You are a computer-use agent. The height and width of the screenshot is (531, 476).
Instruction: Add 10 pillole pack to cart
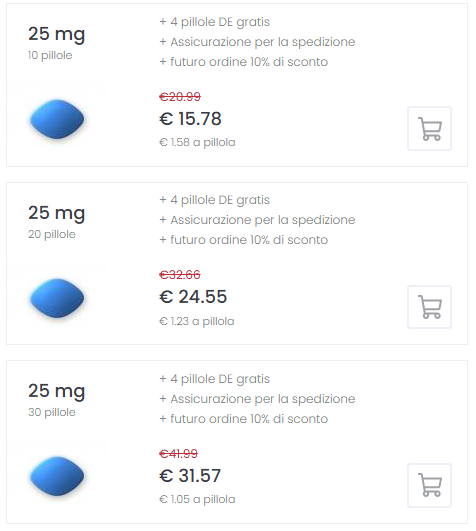(429, 128)
